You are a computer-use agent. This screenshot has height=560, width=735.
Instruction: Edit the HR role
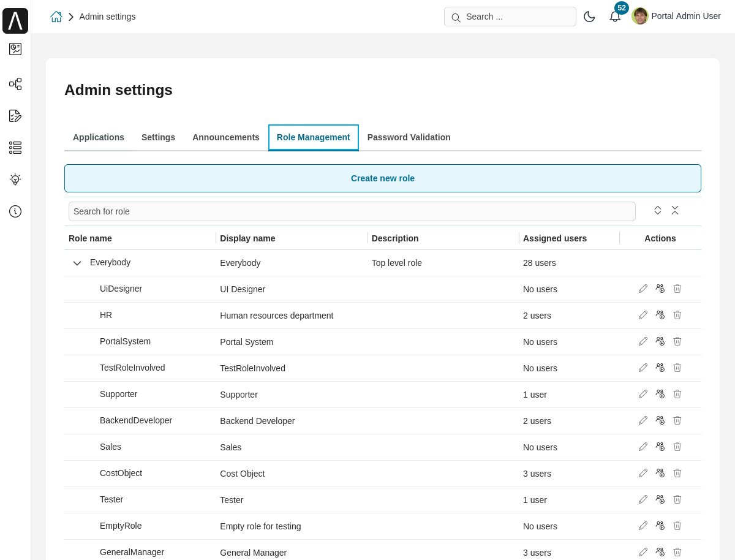pos(643,315)
